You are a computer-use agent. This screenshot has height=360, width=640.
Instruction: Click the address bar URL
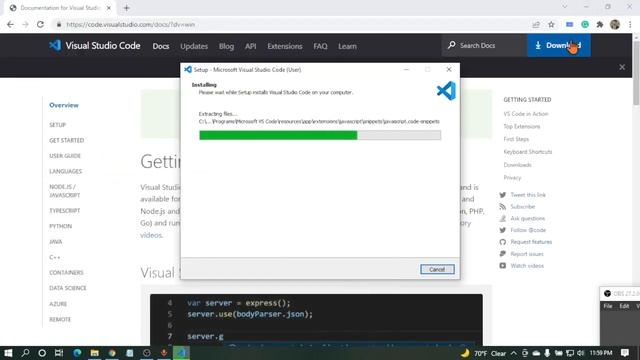tap(130, 24)
